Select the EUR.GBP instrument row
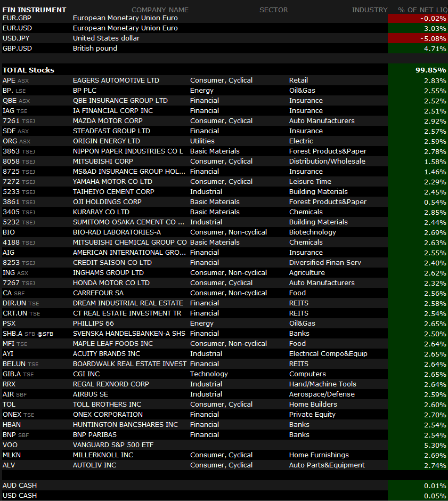The image size is (448, 501). pos(225,18)
